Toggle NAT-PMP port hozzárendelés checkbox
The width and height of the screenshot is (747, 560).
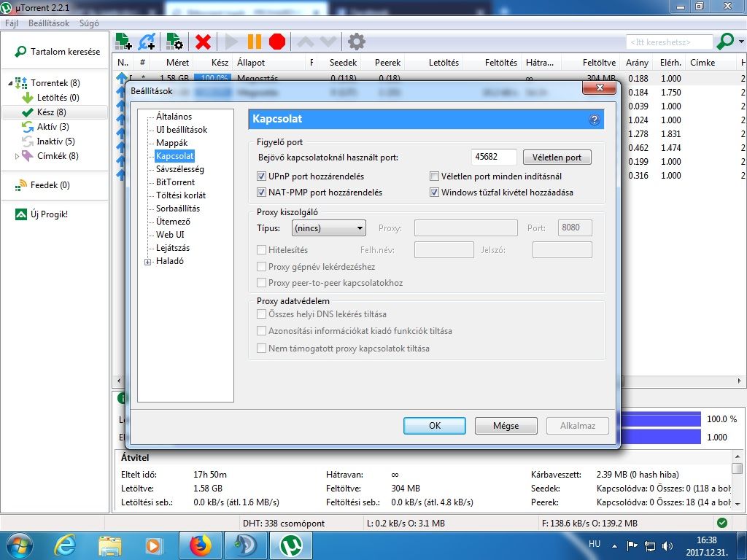click(261, 192)
